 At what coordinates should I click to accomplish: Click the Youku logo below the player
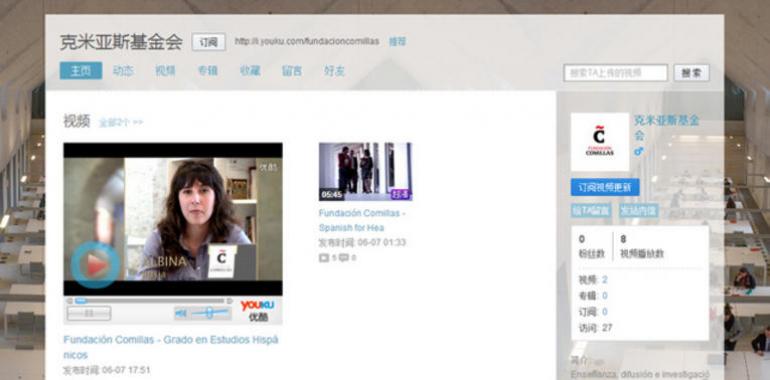point(257,310)
